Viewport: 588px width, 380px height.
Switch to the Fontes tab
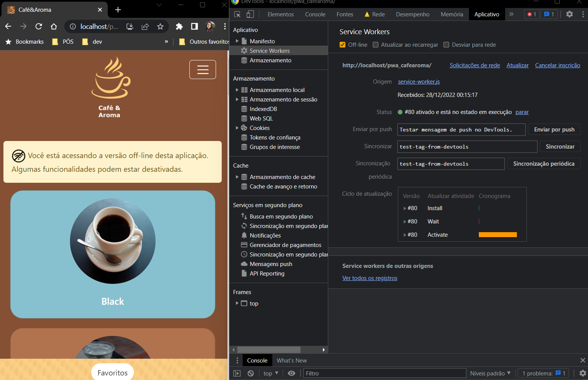tap(345, 14)
